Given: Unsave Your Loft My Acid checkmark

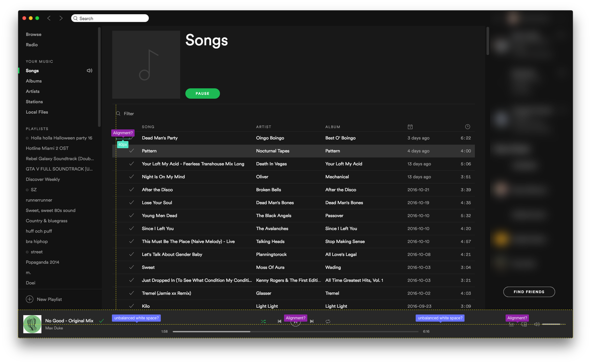Looking at the screenshot, I should pos(131,164).
